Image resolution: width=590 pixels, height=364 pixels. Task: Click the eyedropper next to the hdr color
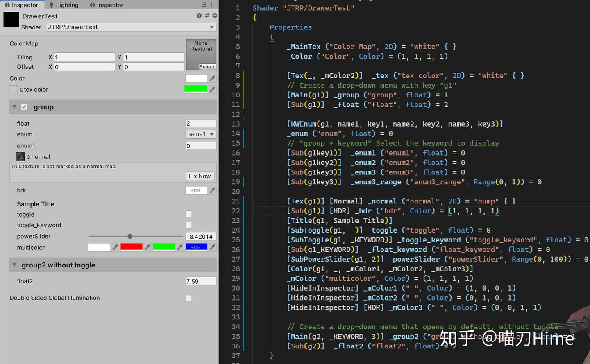pyautogui.click(x=212, y=190)
